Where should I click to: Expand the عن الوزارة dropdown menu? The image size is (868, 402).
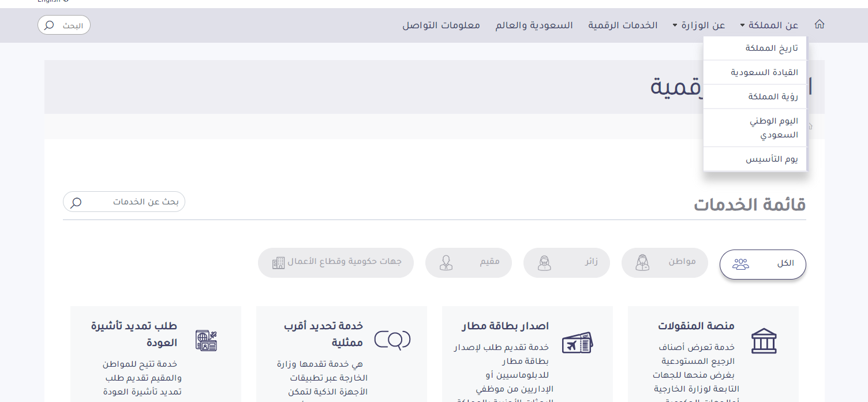698,25
